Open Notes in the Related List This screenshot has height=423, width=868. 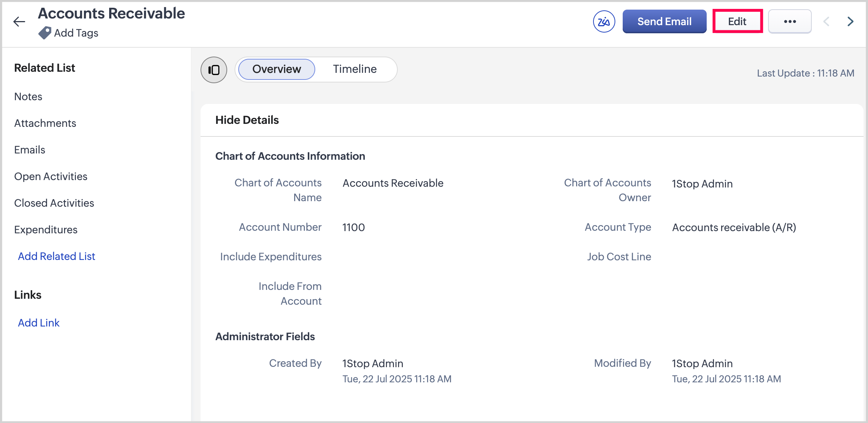click(x=28, y=97)
